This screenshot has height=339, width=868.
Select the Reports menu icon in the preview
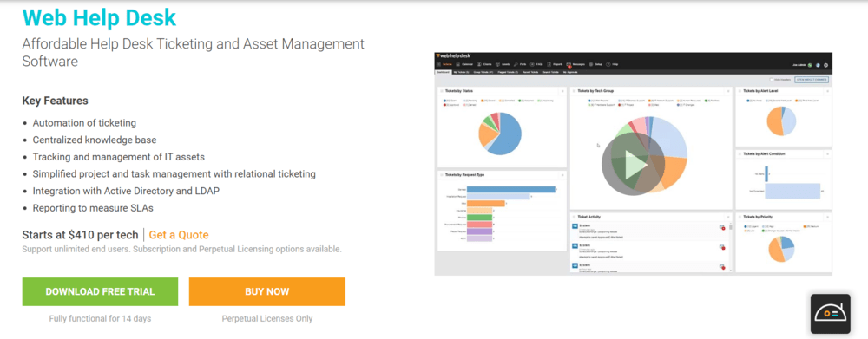[x=549, y=64]
